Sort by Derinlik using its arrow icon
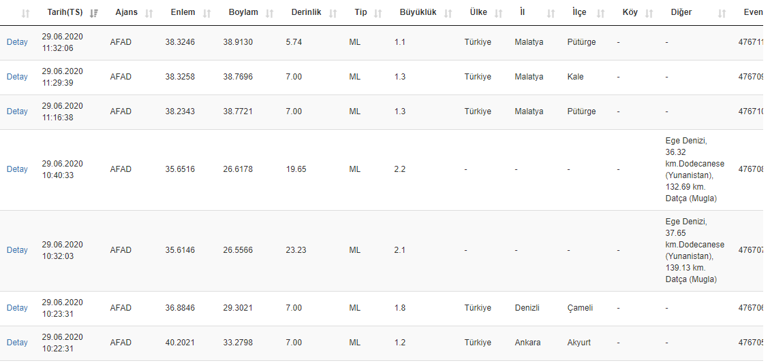The image size is (770, 363). 333,13
